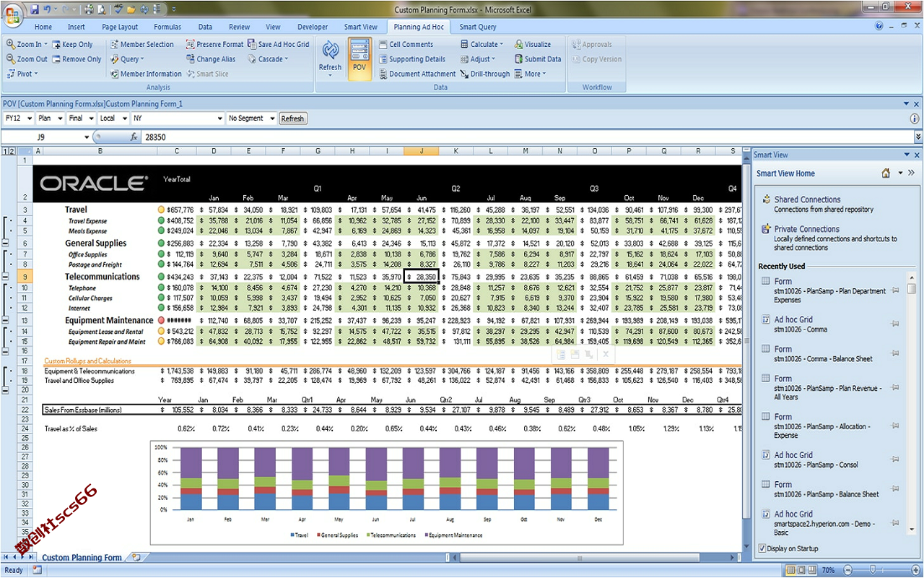Open Document Attachment
Screen dimensions: 924x578
417,74
